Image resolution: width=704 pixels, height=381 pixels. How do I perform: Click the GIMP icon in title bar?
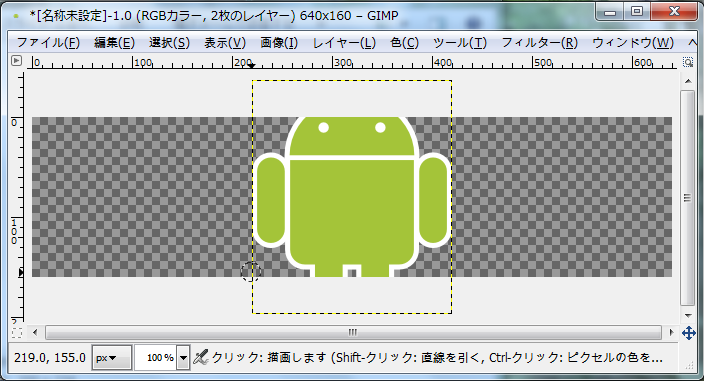click(x=17, y=16)
